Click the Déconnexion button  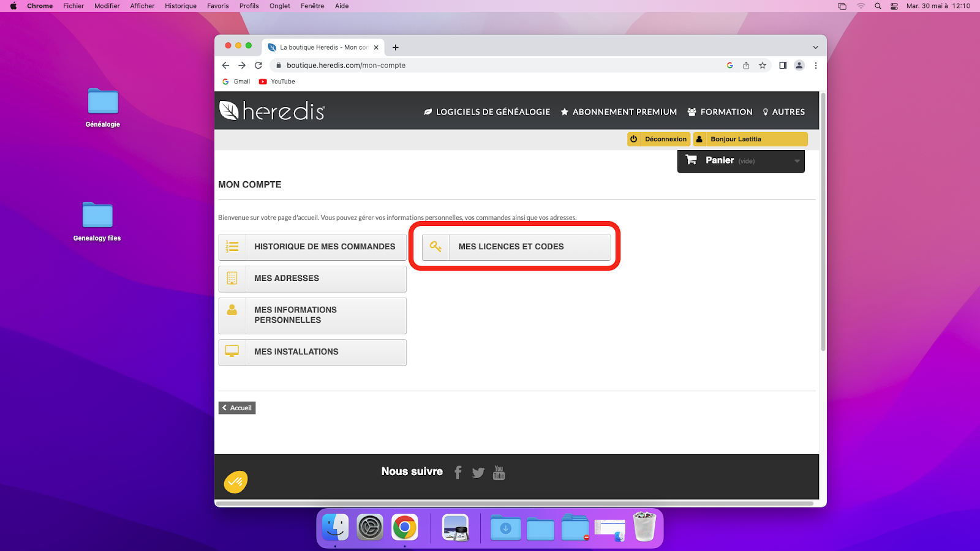(x=659, y=139)
